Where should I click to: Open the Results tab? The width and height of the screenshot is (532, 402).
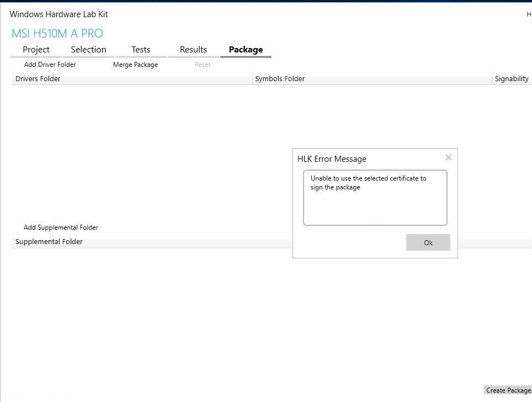(193, 49)
